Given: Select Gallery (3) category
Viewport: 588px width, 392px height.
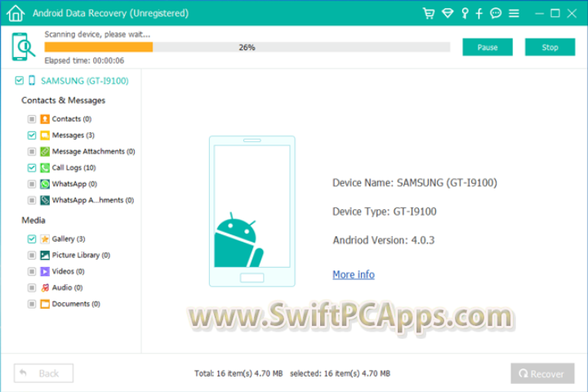Looking at the screenshot, I should click(x=69, y=239).
